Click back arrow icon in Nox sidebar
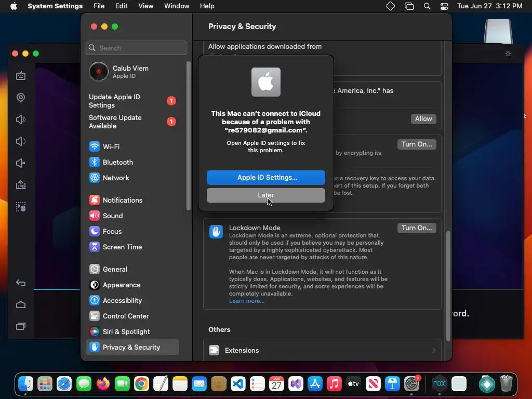 (21, 283)
